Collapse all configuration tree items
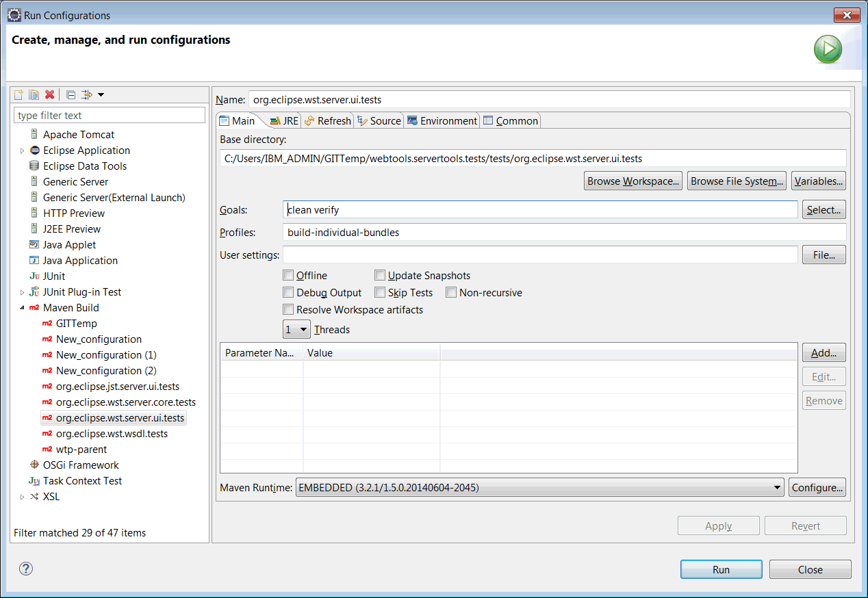868x598 pixels. [x=71, y=94]
